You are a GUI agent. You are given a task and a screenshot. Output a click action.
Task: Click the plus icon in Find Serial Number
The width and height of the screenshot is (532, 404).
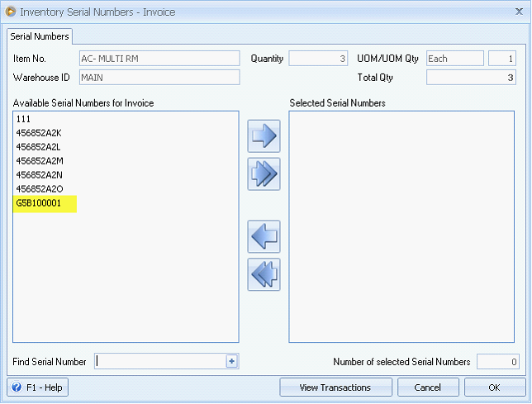[x=231, y=361]
